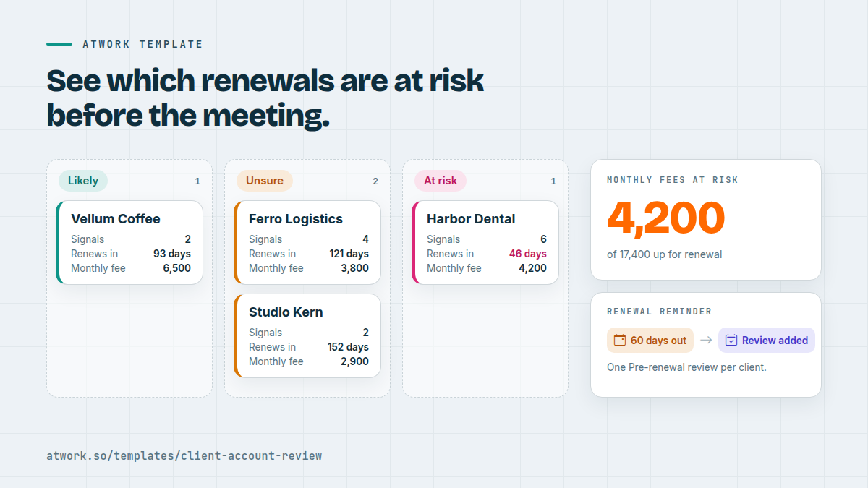Click the ATWORK TEMPLATE label

(x=143, y=44)
